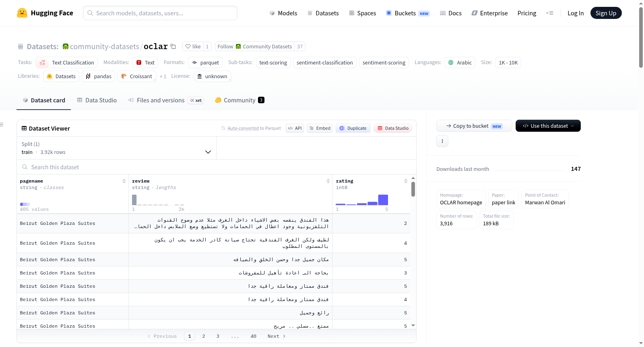The image size is (644, 347).
Task: Go to Next page of results
Action: coord(277,336)
